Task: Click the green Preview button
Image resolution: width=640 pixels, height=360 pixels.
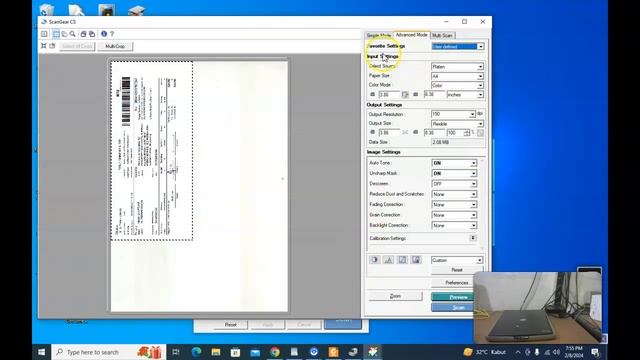Action: 452,297
